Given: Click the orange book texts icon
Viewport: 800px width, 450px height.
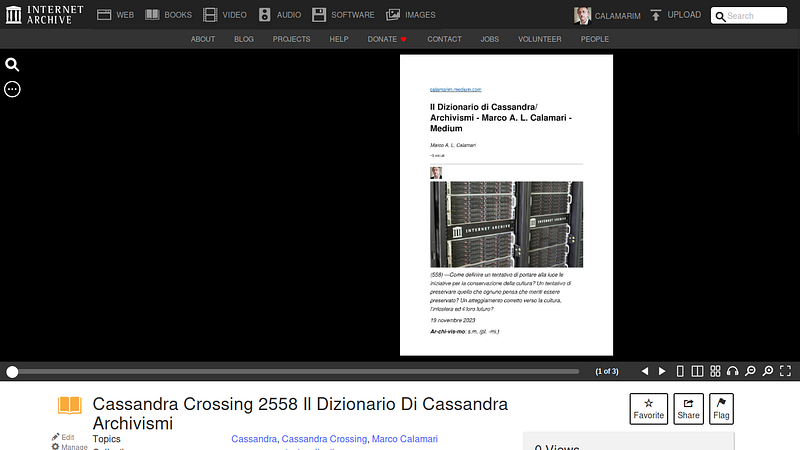Looking at the screenshot, I should [x=69, y=405].
